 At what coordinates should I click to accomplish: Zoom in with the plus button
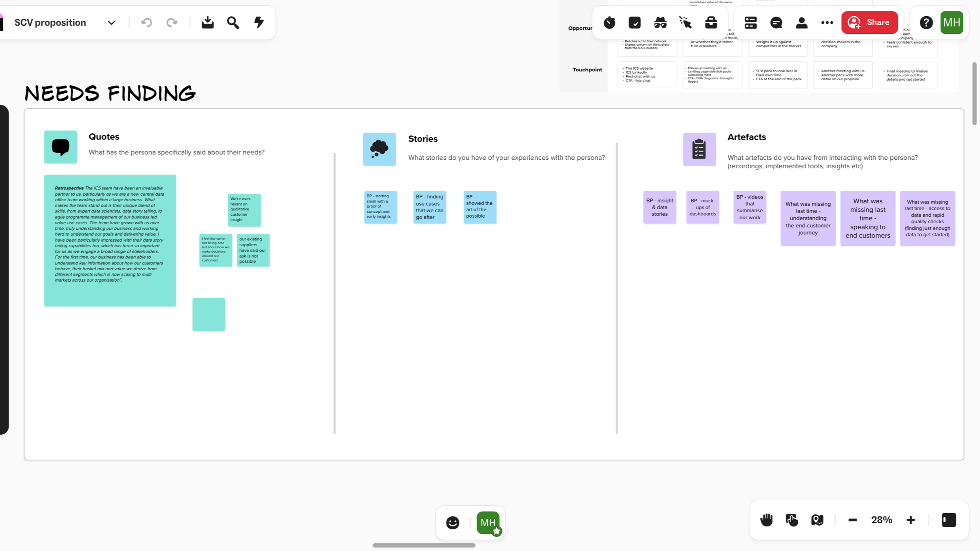coord(911,520)
